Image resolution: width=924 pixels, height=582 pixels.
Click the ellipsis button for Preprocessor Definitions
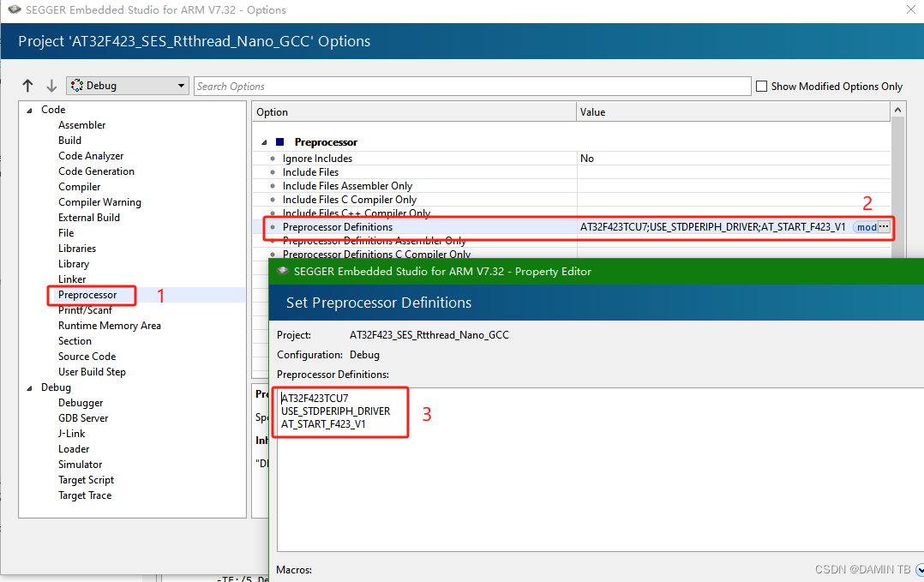884,227
